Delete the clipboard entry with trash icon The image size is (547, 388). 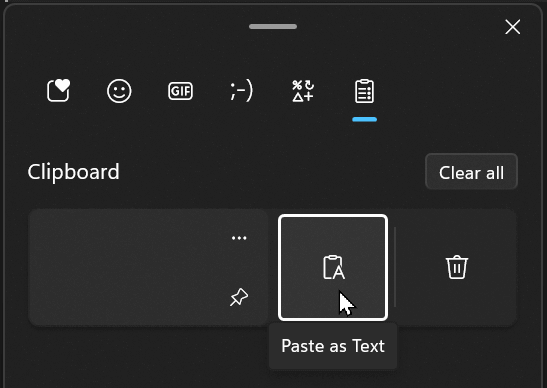(x=457, y=267)
